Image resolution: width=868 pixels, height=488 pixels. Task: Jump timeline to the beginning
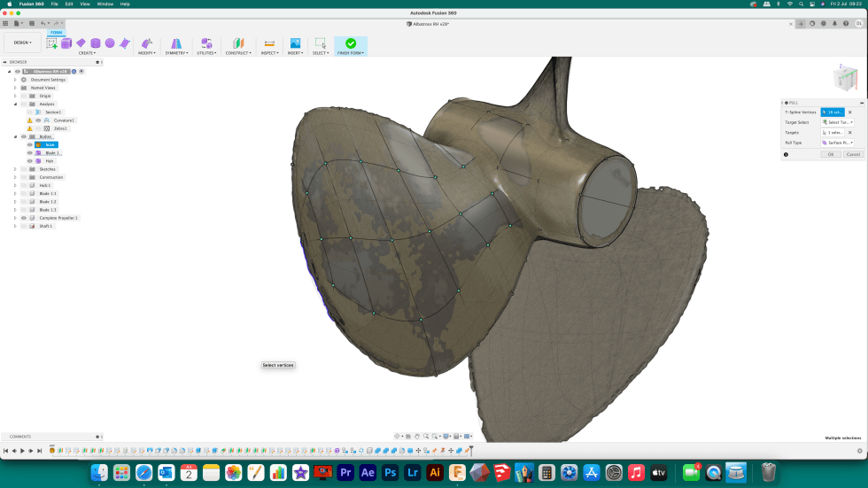(x=5, y=451)
